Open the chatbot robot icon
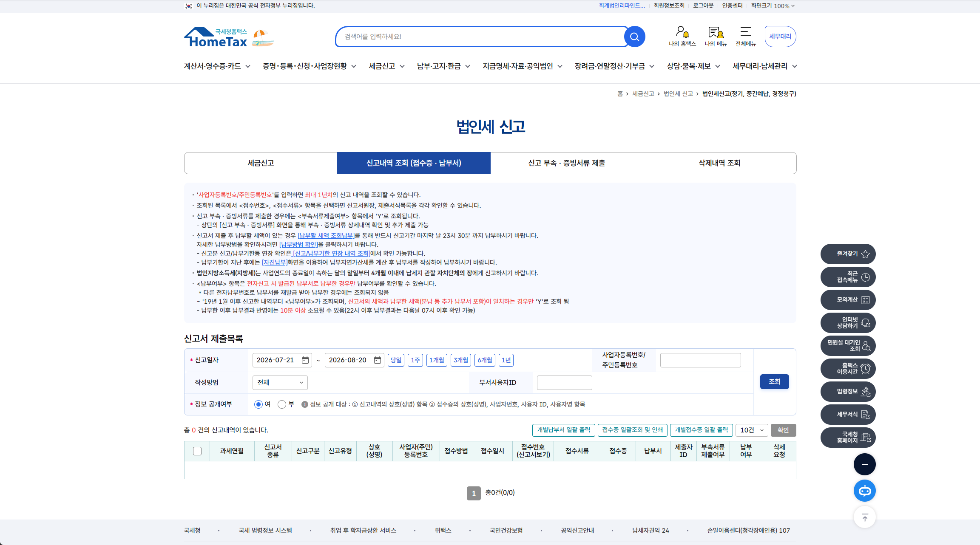 864,491
